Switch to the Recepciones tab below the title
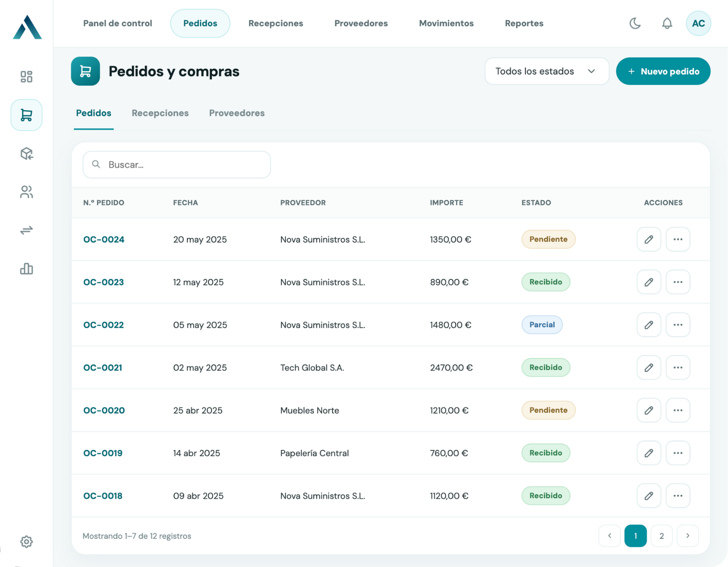 coord(160,113)
